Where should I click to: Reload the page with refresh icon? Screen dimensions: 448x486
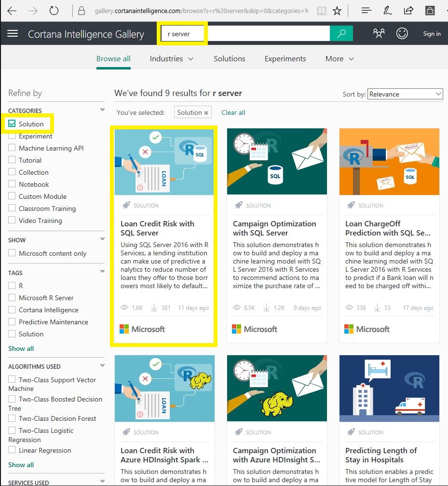pos(54,11)
